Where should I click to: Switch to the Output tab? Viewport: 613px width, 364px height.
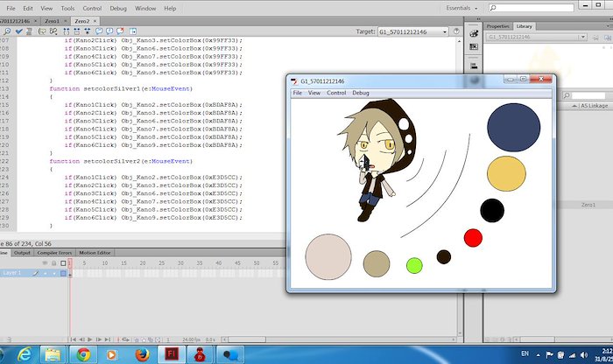click(22, 253)
